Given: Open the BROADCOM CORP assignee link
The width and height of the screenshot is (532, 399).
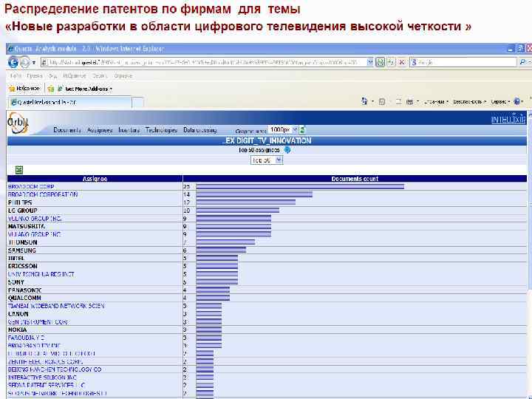Looking at the screenshot, I should tap(31, 187).
